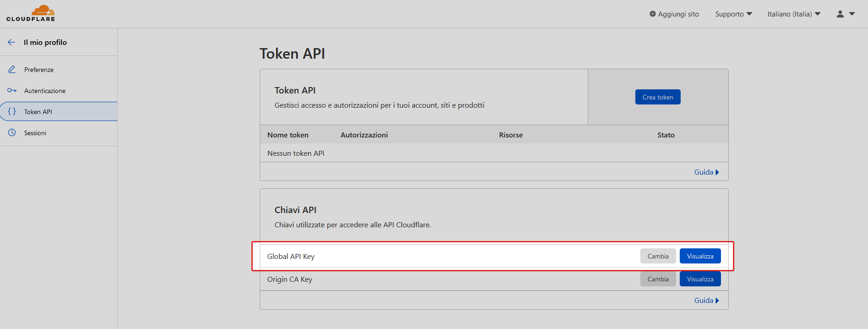Click Cambia for Origin CA Key
Viewport: 868px width, 329px height.
coord(658,279)
